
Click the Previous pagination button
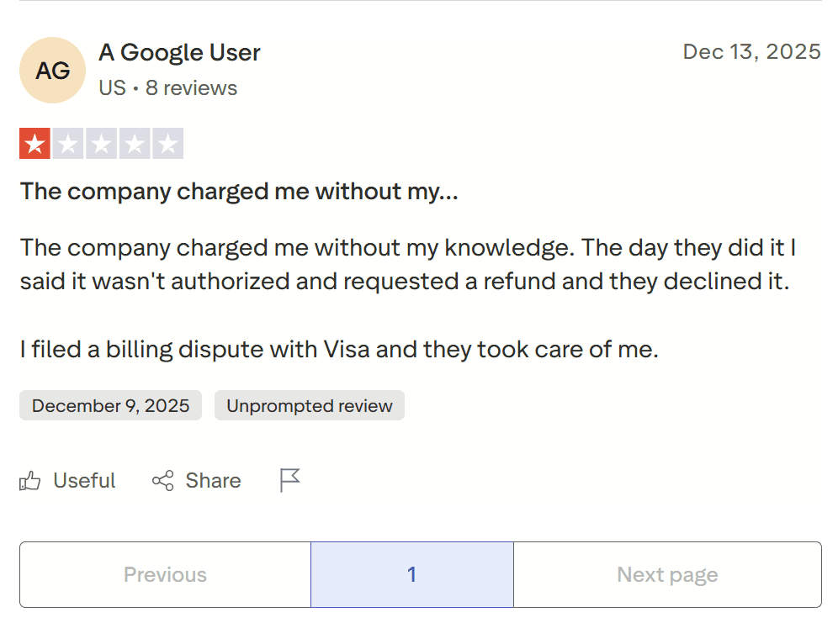165,575
